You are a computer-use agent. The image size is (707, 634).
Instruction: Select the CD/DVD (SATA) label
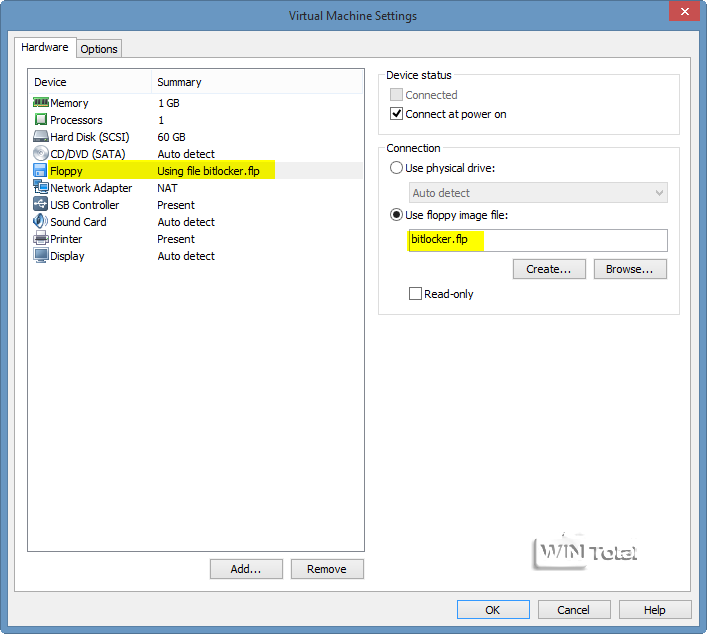tap(87, 154)
